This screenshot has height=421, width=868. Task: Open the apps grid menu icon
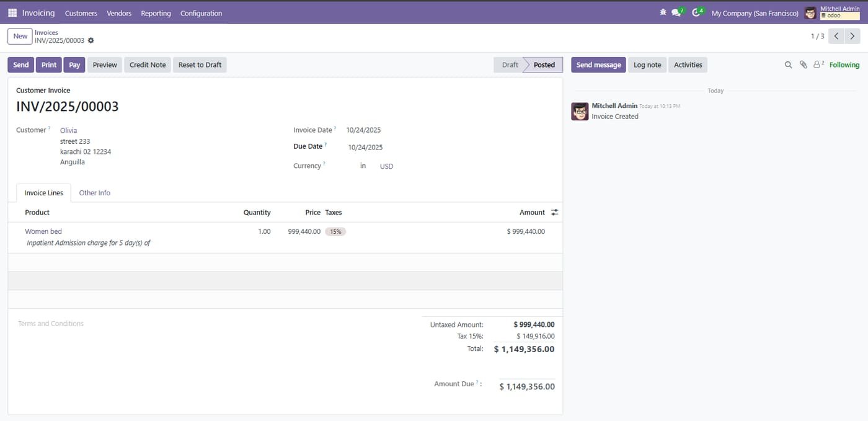tap(12, 13)
